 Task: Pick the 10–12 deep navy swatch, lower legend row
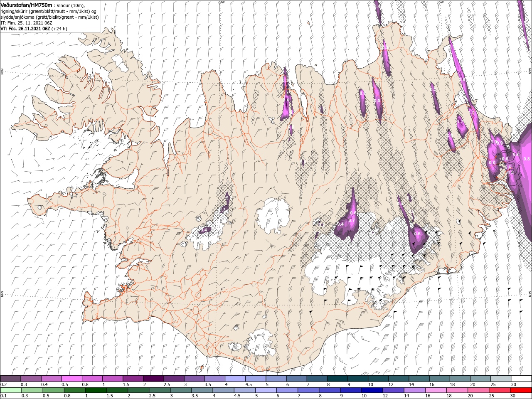tap(372, 390)
